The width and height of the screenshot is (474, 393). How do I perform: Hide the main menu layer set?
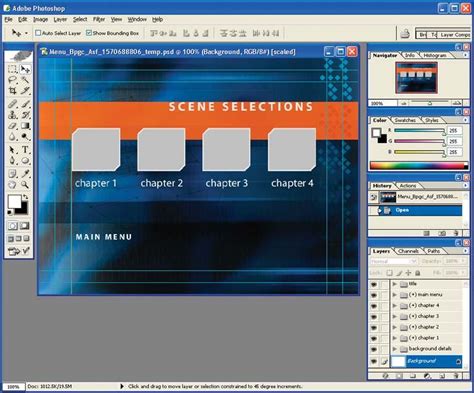point(374,295)
